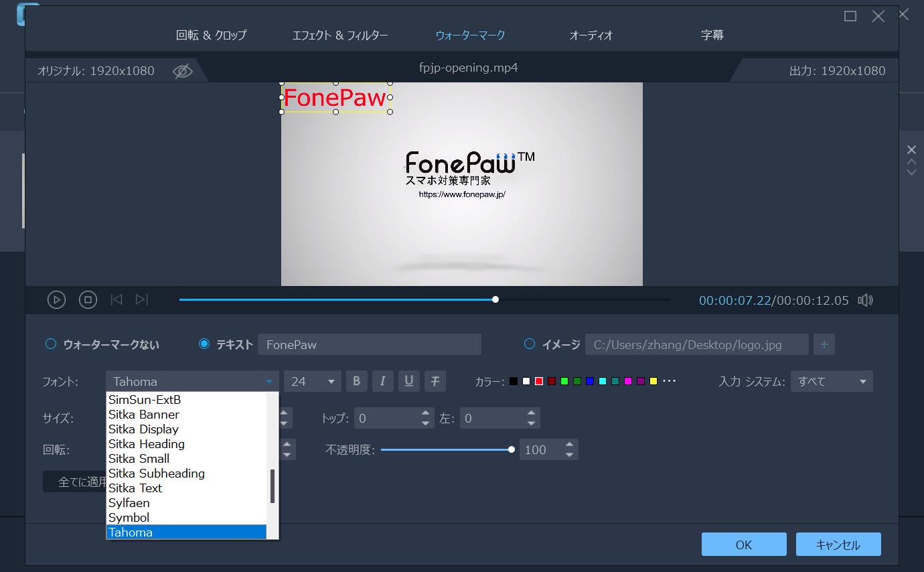This screenshot has width=924, height=572.
Task: Choose 'Sylfaen' from font list
Action: pos(186,503)
